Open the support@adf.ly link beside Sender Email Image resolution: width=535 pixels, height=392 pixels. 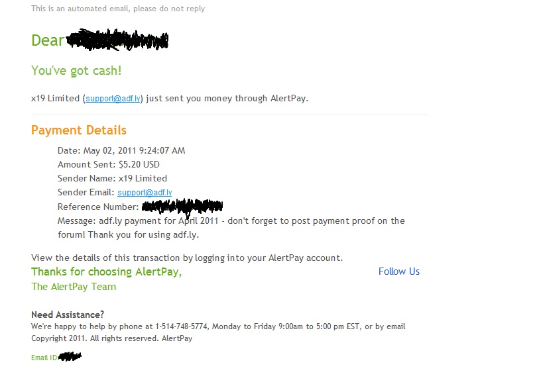coord(145,193)
